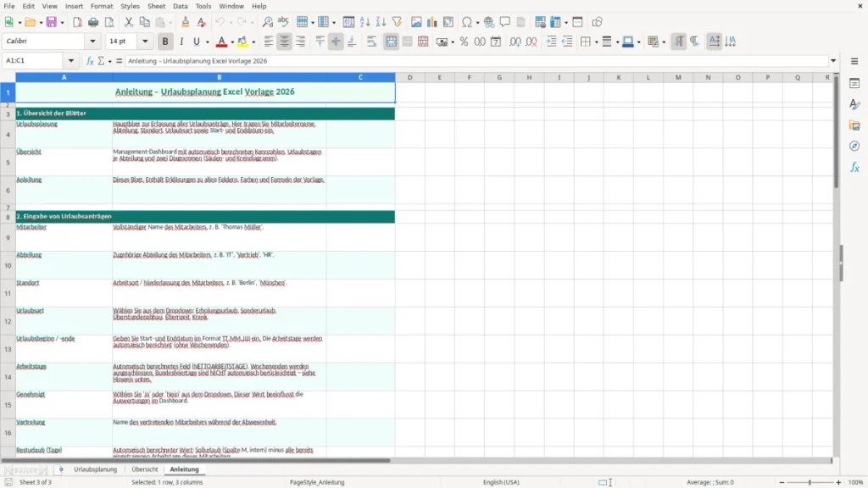Print the spreadsheet with printer icon
Screen dimensions: 868x488
(93, 22)
